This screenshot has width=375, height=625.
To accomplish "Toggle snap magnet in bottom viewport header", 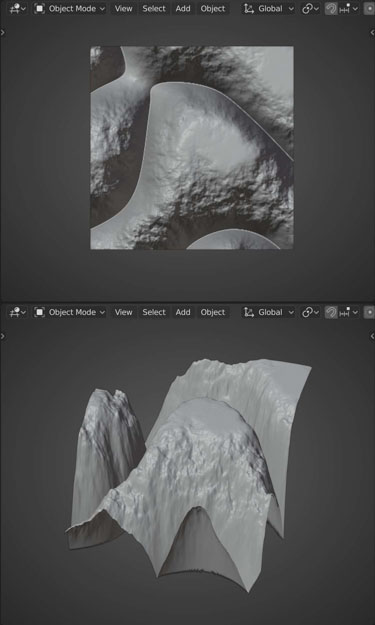I will click(x=331, y=312).
